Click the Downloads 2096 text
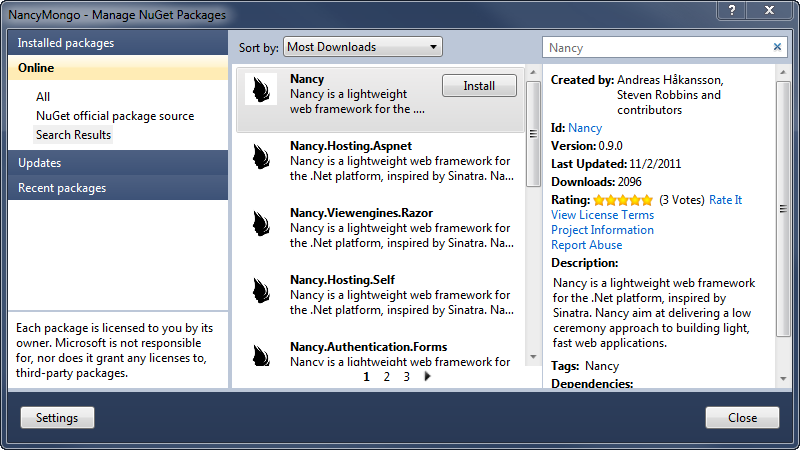 [x=596, y=182]
